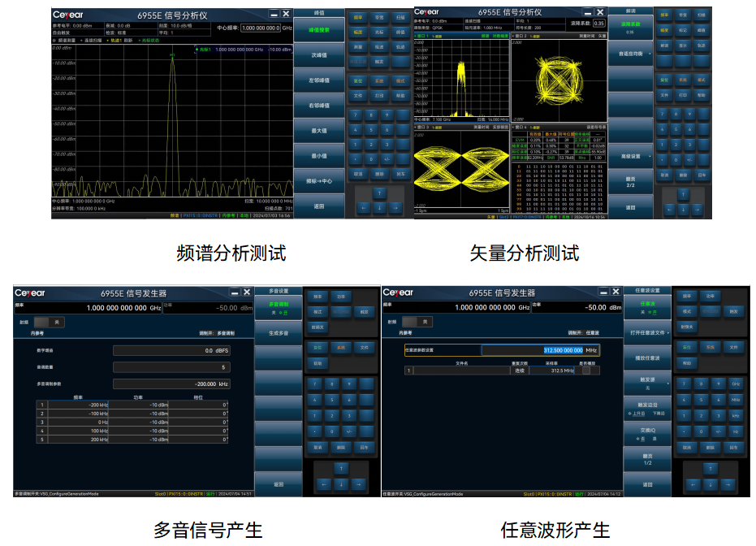The height and width of the screenshot is (546, 756).
Task: Click down arrow key in vector analysis keypad
Action: 682,210
